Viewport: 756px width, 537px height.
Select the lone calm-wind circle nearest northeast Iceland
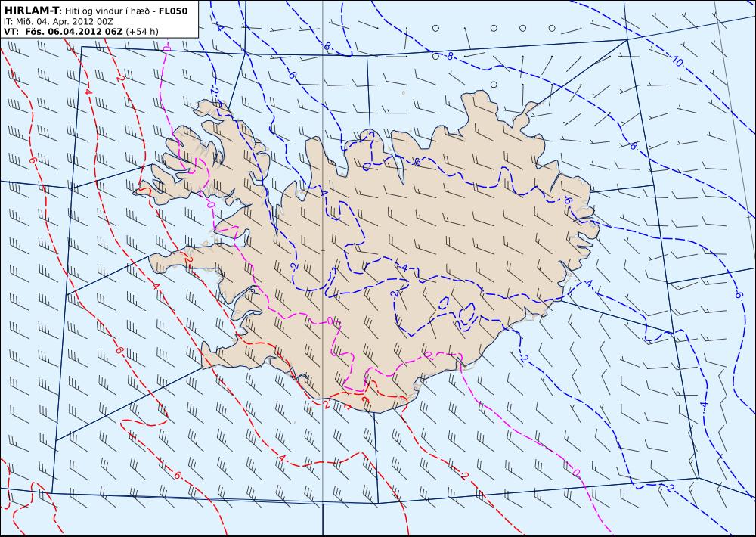(494, 85)
